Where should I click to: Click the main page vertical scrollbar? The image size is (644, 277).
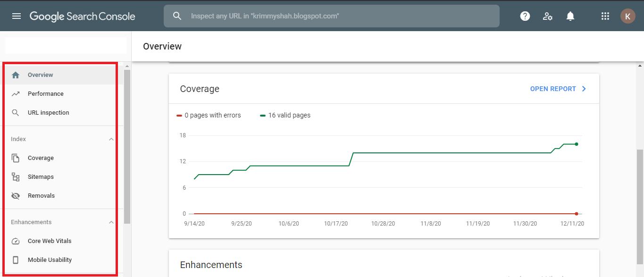640,207
